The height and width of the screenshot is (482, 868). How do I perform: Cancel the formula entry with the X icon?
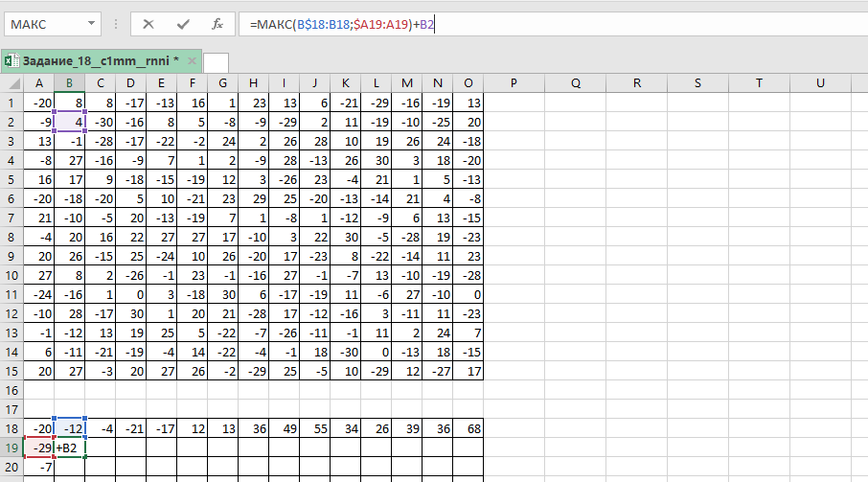(x=148, y=24)
